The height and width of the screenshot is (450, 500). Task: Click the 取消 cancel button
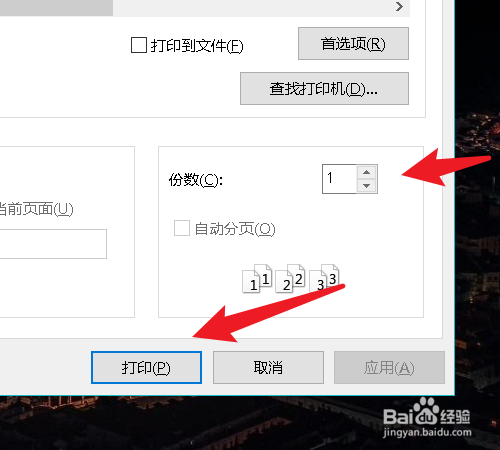(x=268, y=367)
